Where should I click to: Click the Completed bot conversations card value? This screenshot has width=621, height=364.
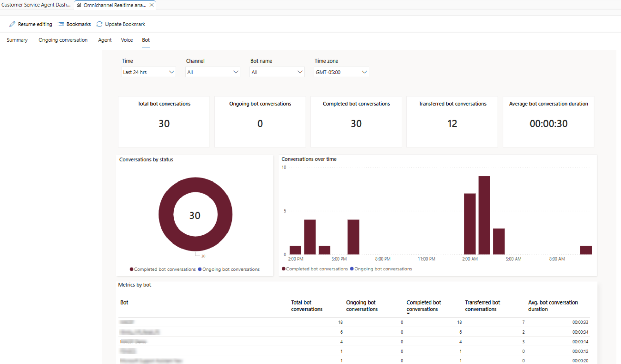pyautogui.click(x=356, y=124)
